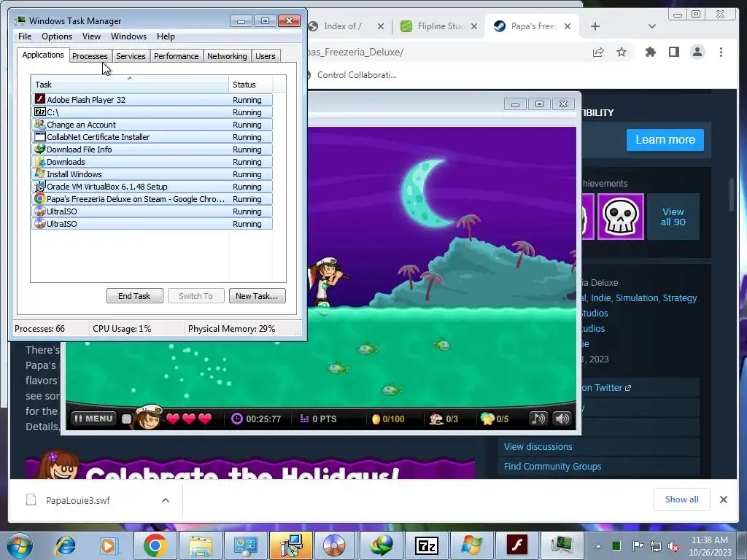Image resolution: width=747 pixels, height=560 pixels.
Task: Open the Strategy tag link
Action: [680, 297]
